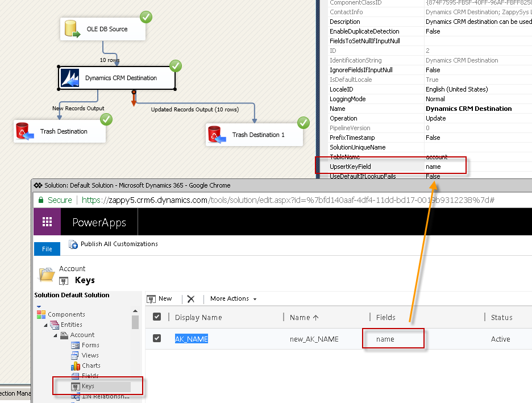Viewport: 532px width, 403px height.
Task: Click the 'Updated Records Output (10 rows)' path label
Action: click(195, 109)
